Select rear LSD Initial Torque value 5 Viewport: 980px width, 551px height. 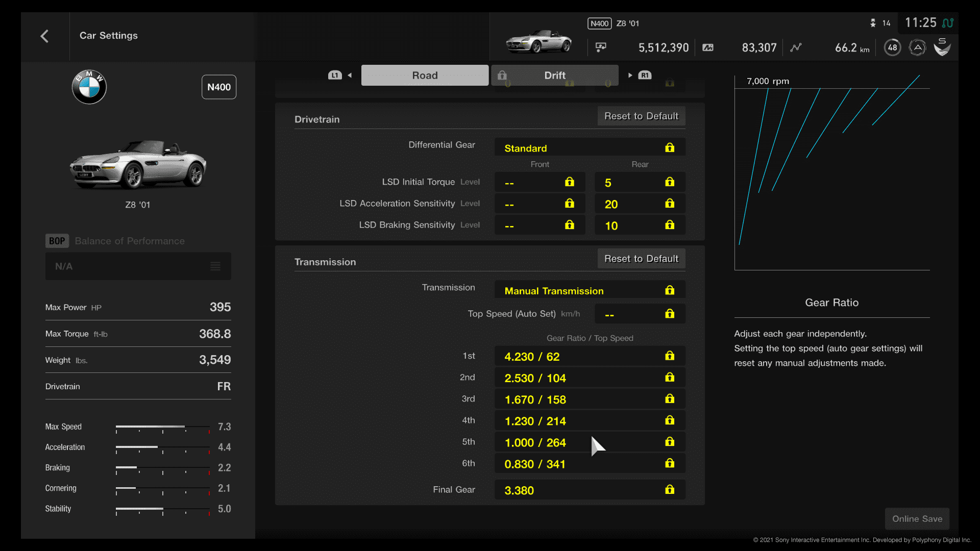[640, 182]
